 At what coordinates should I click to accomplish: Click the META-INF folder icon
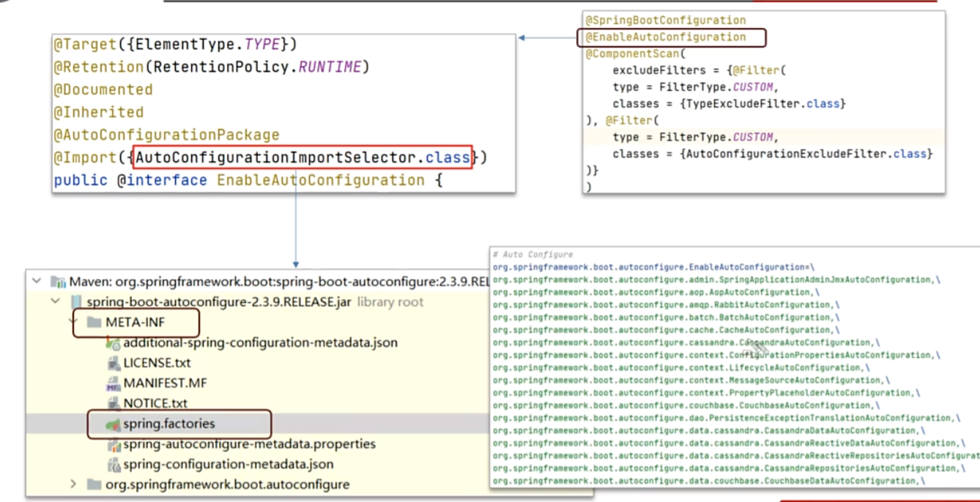pos(93,322)
